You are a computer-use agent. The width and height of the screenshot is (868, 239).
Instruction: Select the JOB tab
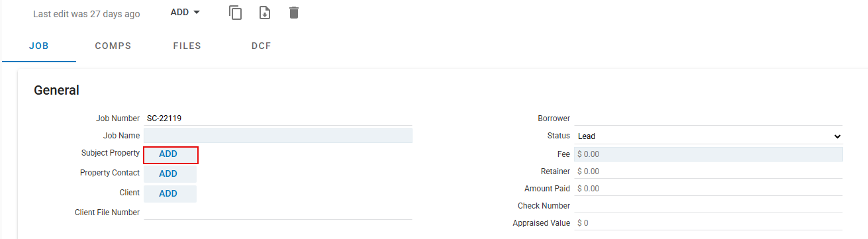point(39,46)
